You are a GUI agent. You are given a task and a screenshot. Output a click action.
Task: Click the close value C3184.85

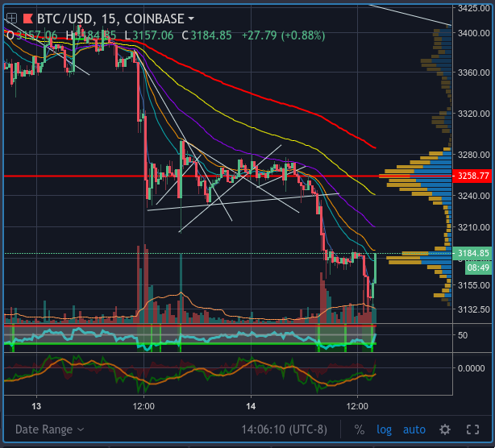pos(206,35)
